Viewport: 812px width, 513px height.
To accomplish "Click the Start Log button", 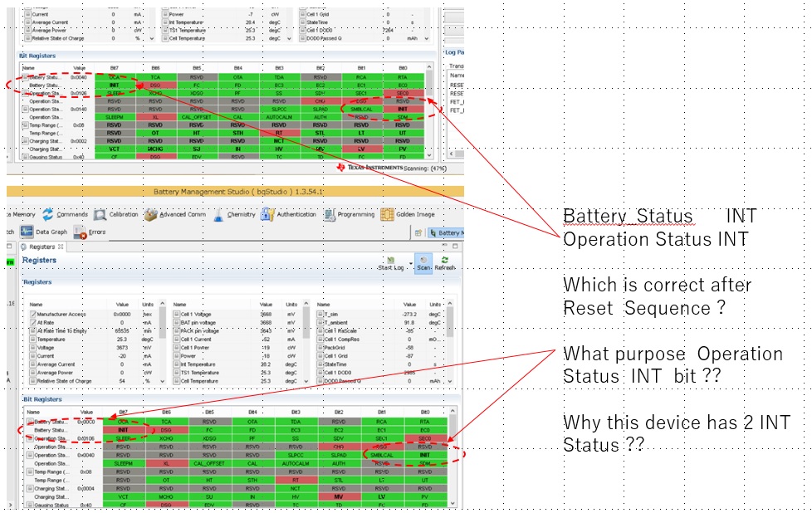I will coord(390,263).
